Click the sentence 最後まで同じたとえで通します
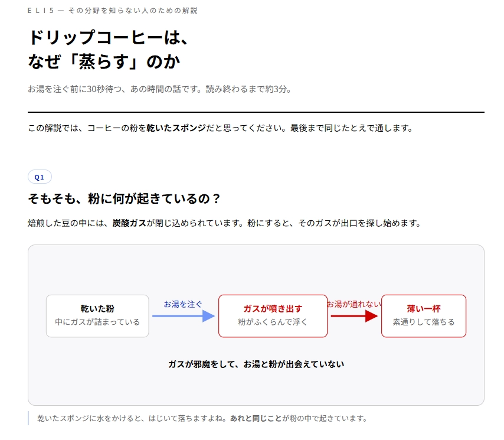Image resolution: width=504 pixels, height=440 pixels. 352,128
